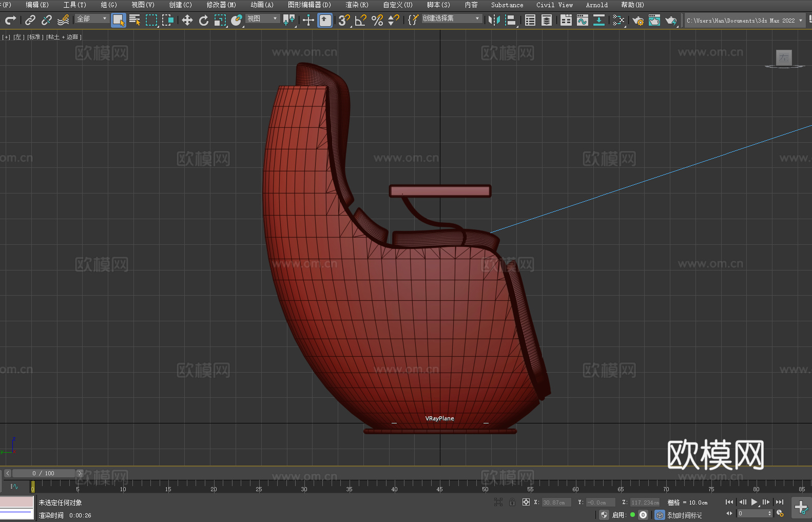This screenshot has height=522, width=812.
Task: Click the Play Animation button
Action: (x=755, y=502)
